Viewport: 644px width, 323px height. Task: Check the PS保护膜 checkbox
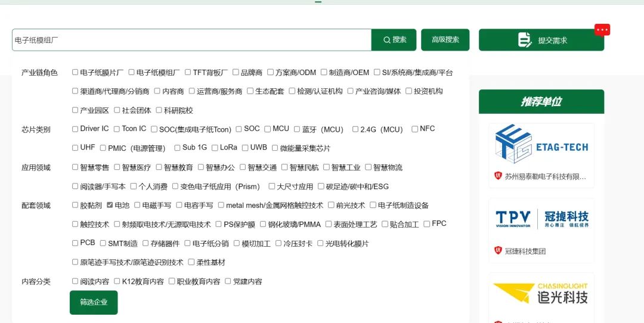click(218, 224)
